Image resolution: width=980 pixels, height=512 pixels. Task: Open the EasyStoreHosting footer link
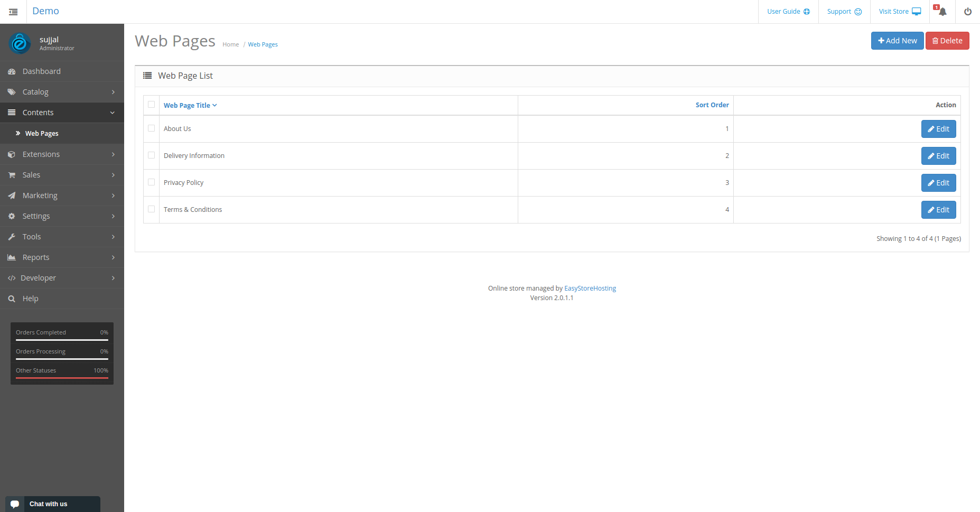point(590,288)
